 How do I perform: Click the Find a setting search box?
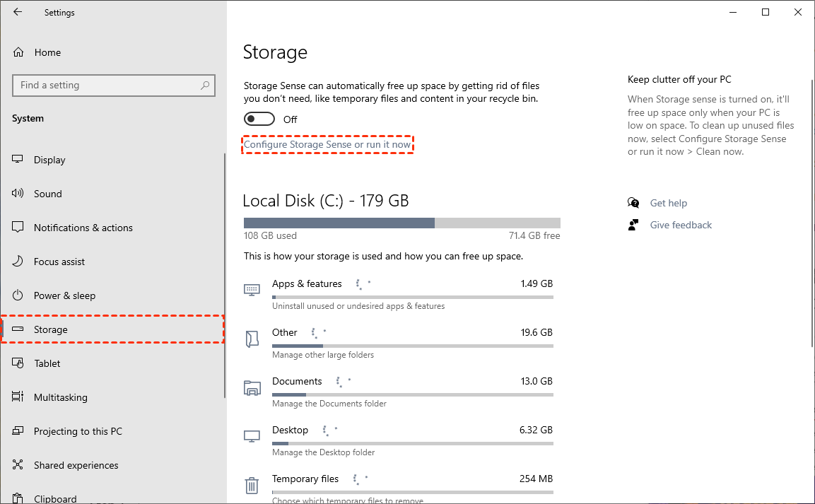106,86
